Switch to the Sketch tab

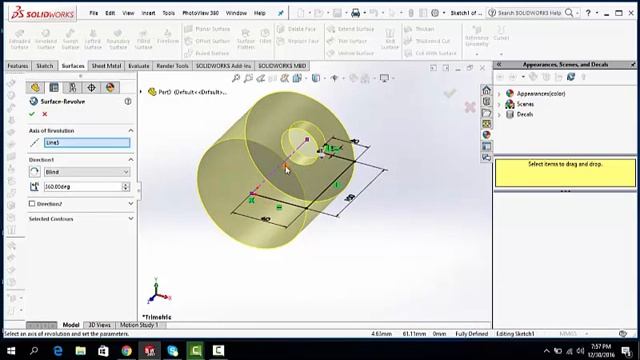pyautogui.click(x=44, y=66)
